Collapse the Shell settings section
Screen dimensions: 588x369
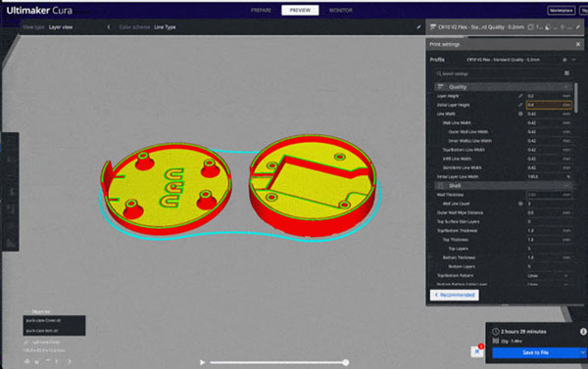tap(504, 185)
